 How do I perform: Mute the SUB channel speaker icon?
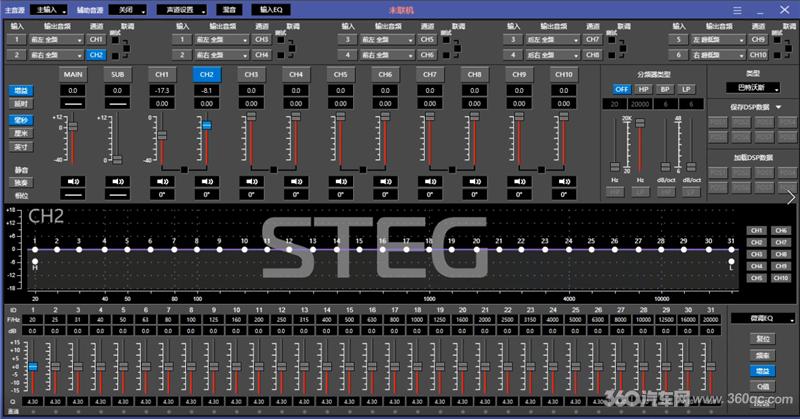point(118,181)
